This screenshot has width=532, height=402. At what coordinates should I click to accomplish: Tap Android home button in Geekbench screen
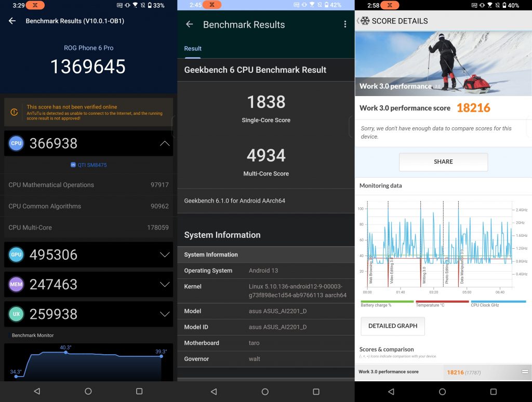coord(265,392)
